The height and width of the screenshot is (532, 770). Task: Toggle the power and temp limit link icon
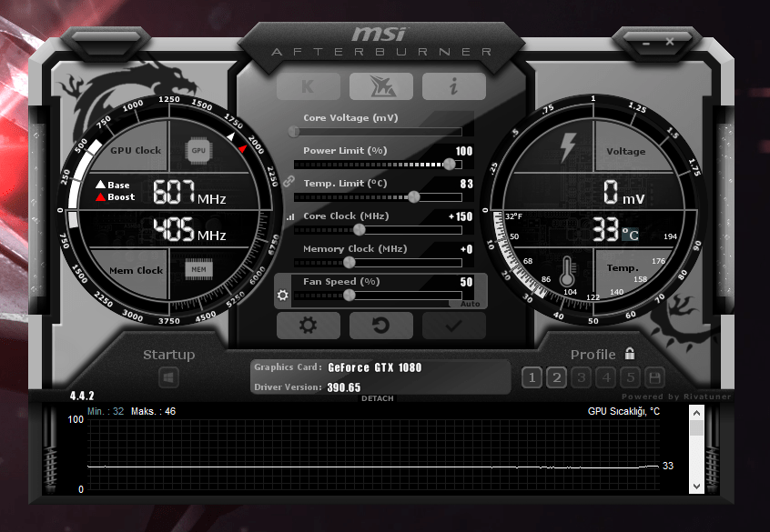[x=289, y=182]
